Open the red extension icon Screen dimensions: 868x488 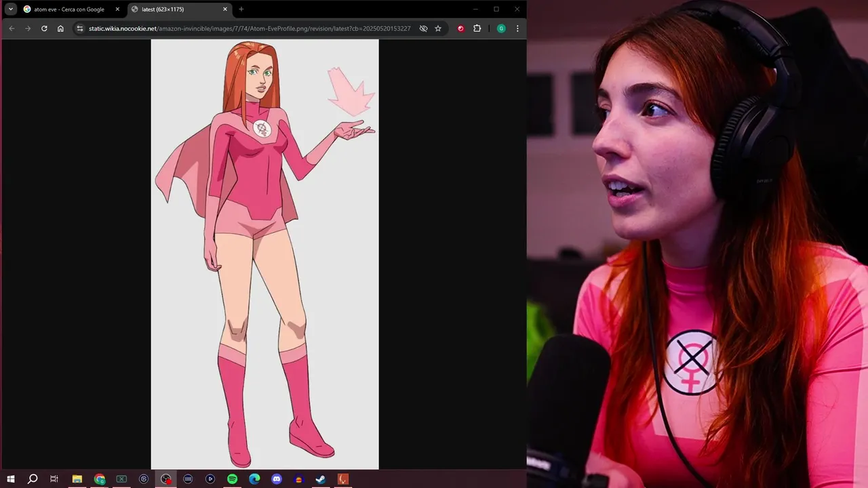pos(460,28)
